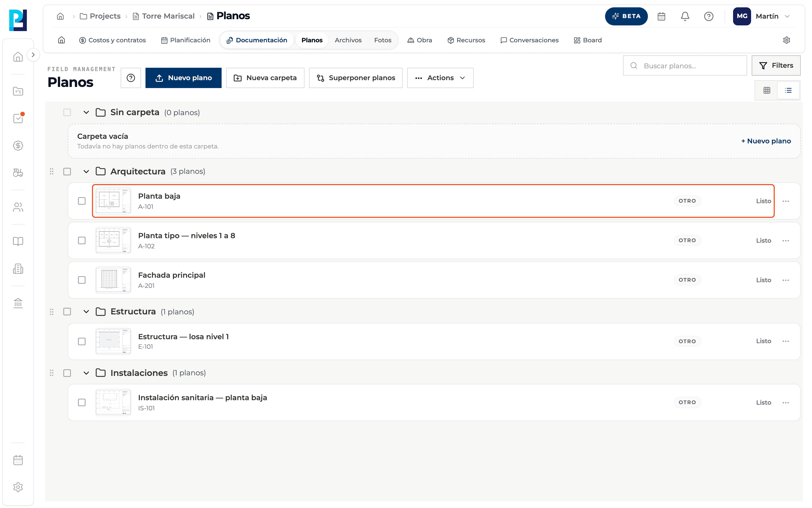Collapse the Arquitectura folder

(x=86, y=171)
